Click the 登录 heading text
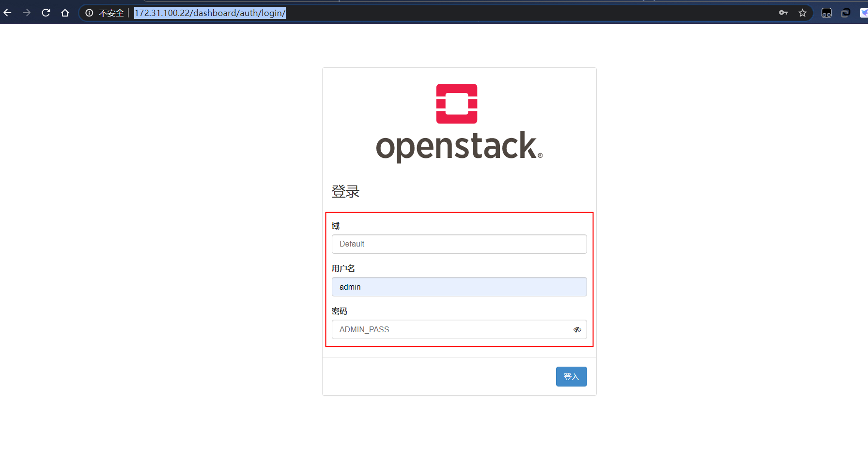This screenshot has width=868, height=449. pyautogui.click(x=345, y=191)
